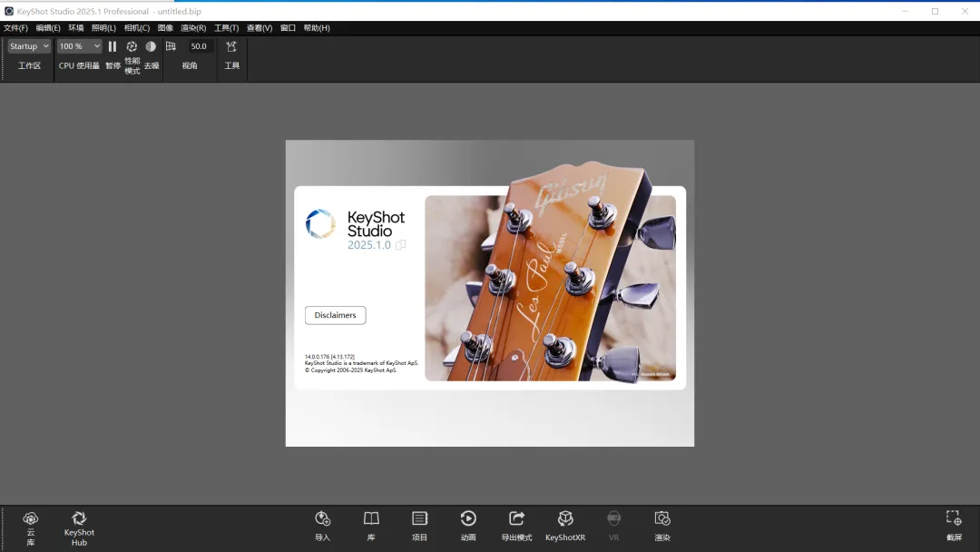Open the Render dialog icon
Image resolution: width=980 pixels, height=552 pixels.
click(662, 518)
